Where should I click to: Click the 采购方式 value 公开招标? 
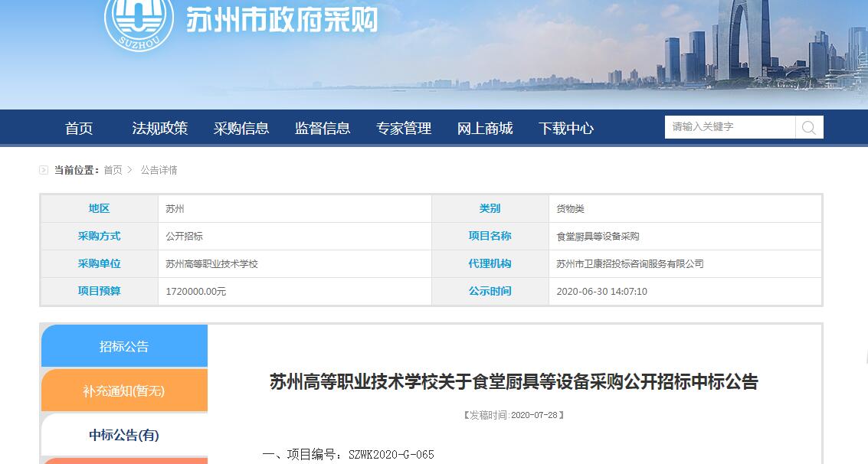pyautogui.click(x=185, y=236)
